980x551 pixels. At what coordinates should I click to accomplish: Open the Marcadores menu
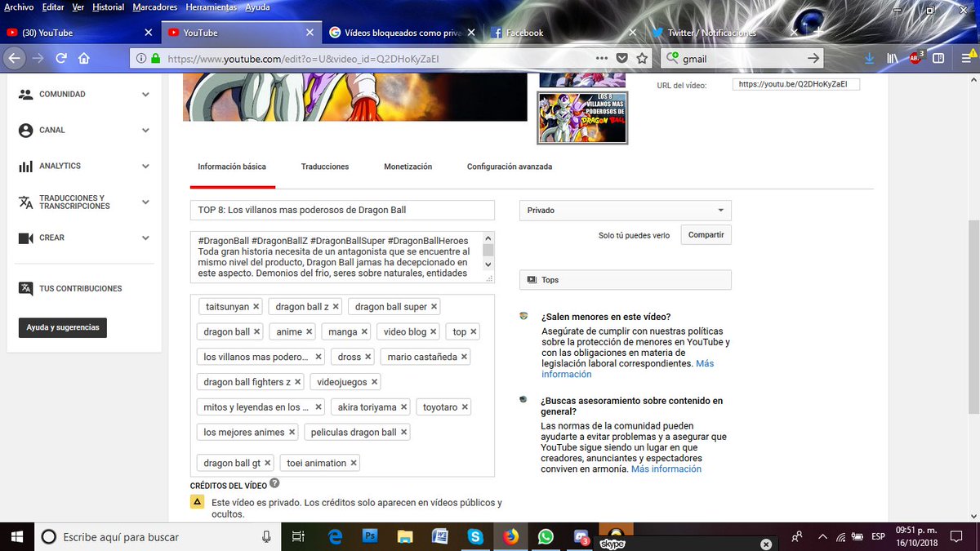click(x=154, y=7)
